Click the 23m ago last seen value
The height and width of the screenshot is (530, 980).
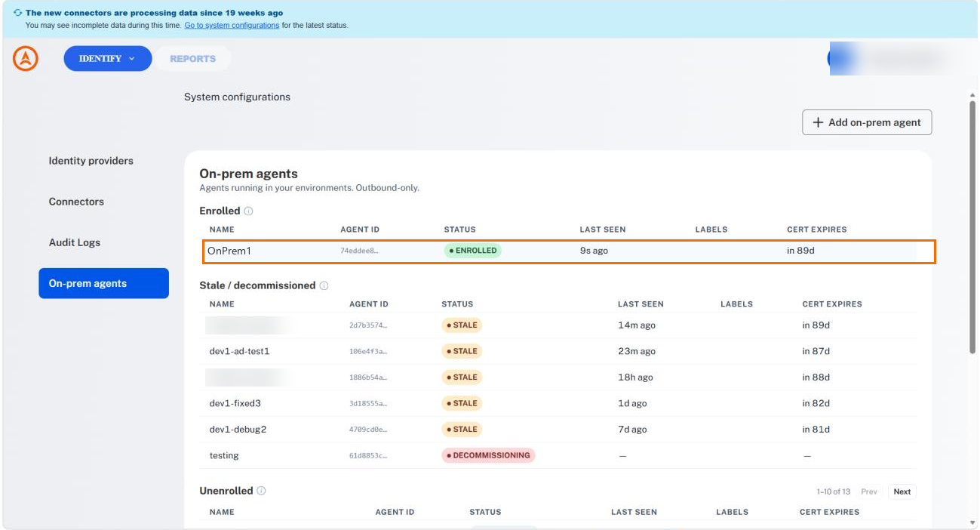pyautogui.click(x=637, y=351)
